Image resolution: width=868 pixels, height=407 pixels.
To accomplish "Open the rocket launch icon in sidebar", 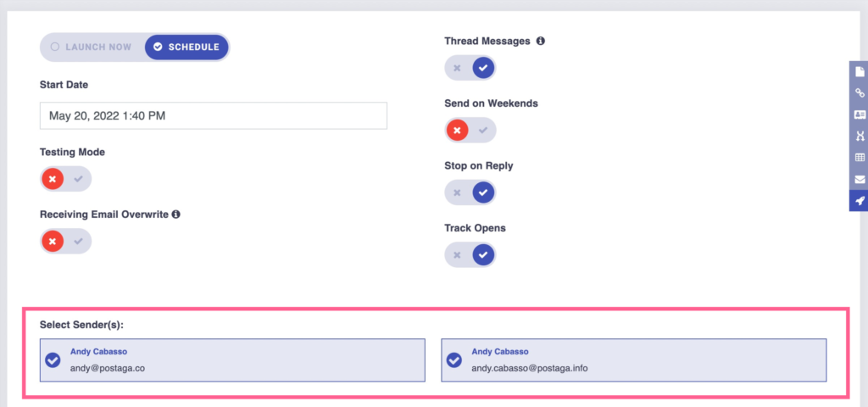I will click(860, 200).
